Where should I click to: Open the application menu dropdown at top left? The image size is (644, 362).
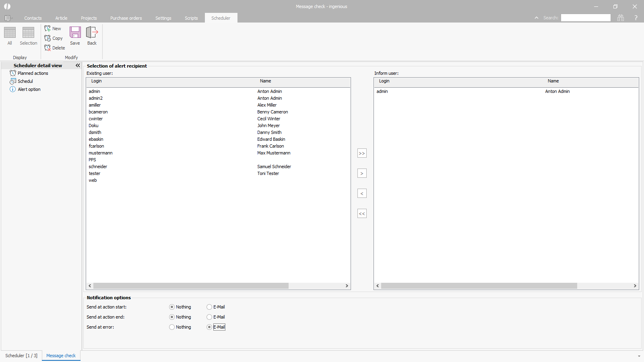pos(8,18)
